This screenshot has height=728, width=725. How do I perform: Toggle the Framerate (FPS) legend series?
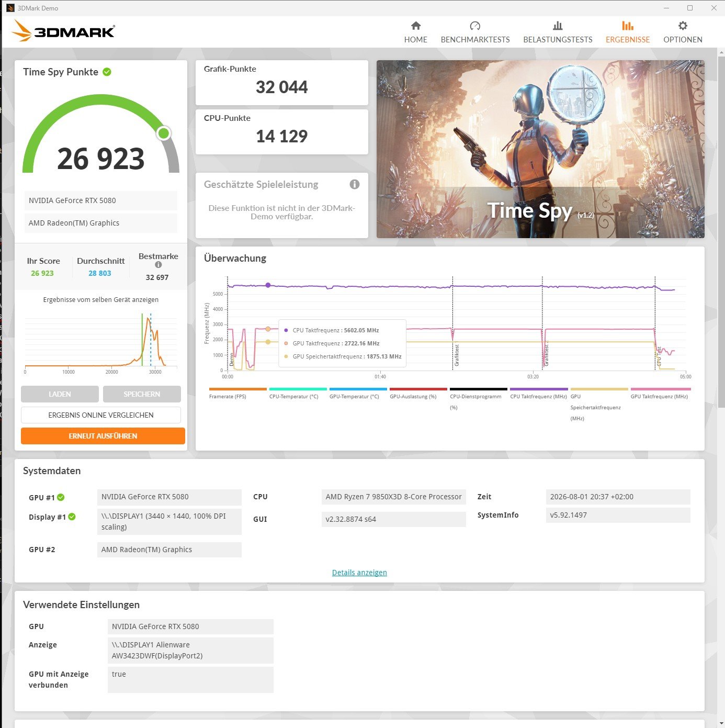(x=237, y=393)
